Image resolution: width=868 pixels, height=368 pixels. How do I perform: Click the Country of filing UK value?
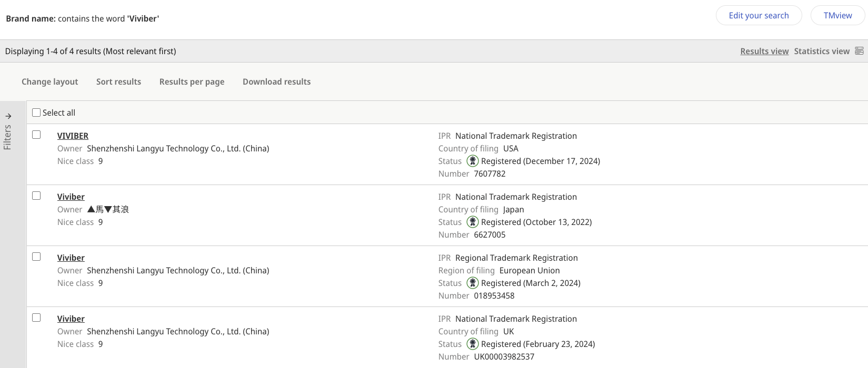click(x=508, y=331)
